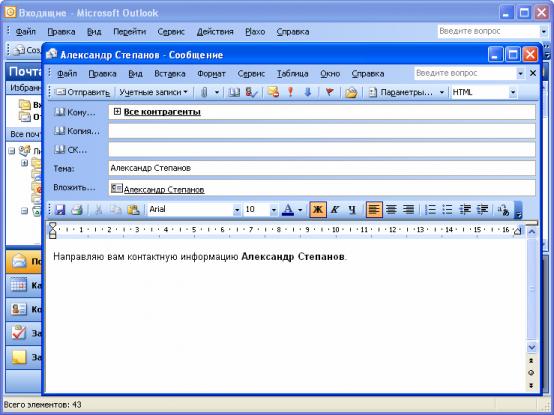Open the font color dropdown arrow
This screenshot has height=415, width=554.
tap(300, 210)
